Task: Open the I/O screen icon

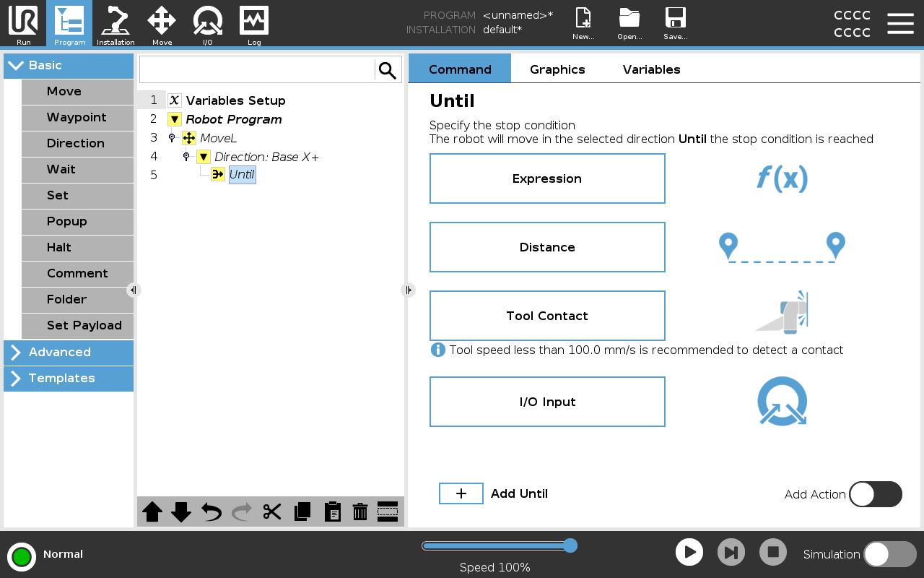Action: (x=208, y=24)
